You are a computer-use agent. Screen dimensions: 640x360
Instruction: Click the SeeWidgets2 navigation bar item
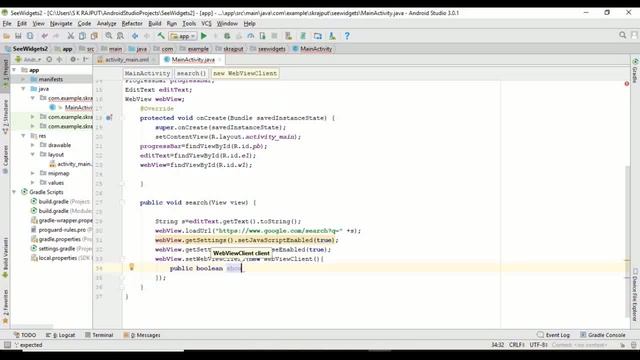coord(27,49)
